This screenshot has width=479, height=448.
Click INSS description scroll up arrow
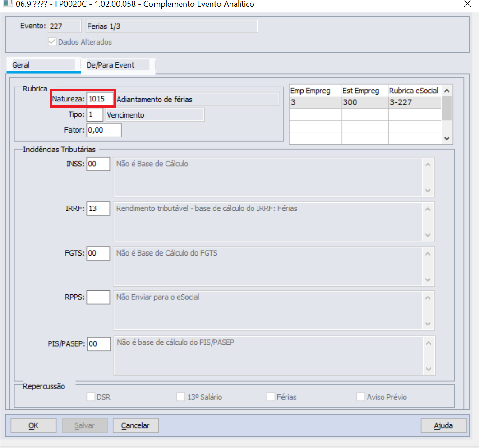pyautogui.click(x=428, y=165)
